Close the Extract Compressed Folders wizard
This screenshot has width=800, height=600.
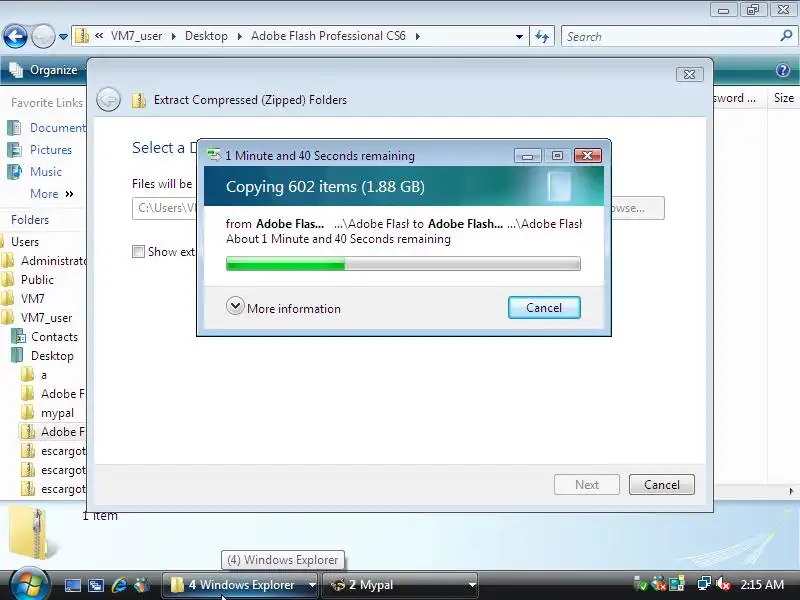[x=689, y=74]
